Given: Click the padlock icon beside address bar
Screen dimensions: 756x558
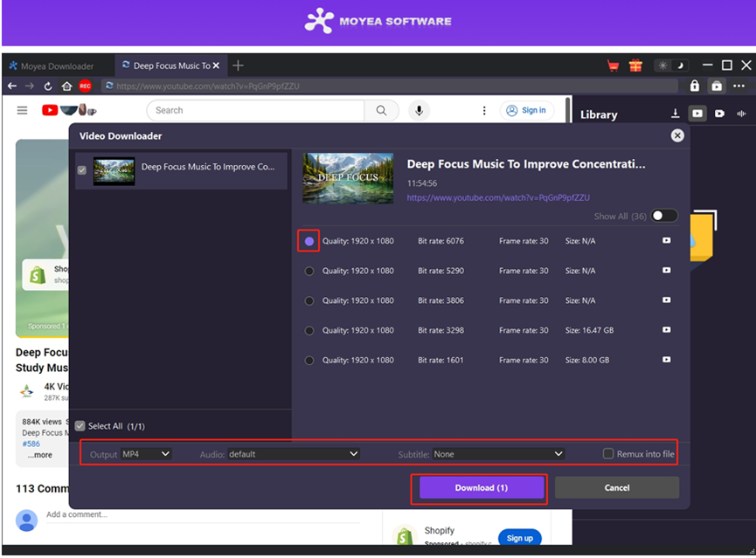Looking at the screenshot, I should click(695, 86).
